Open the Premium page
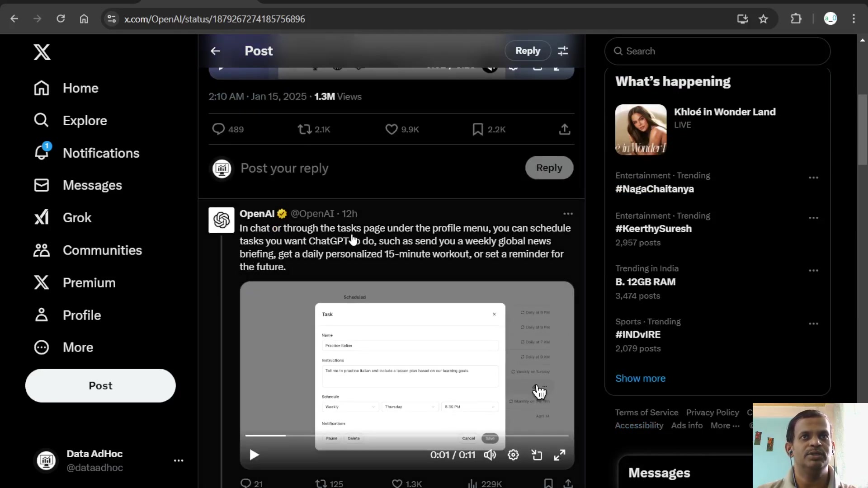Image resolution: width=868 pixels, height=488 pixels. tap(75, 283)
